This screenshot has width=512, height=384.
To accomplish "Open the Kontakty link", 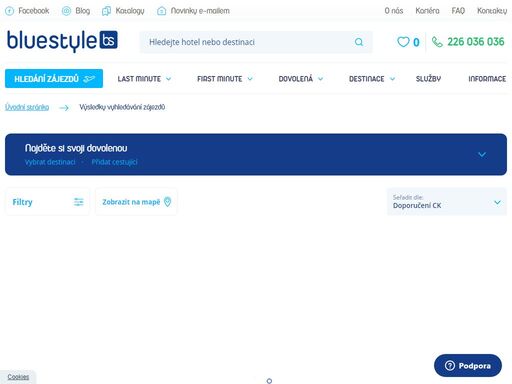I will 492,11.
